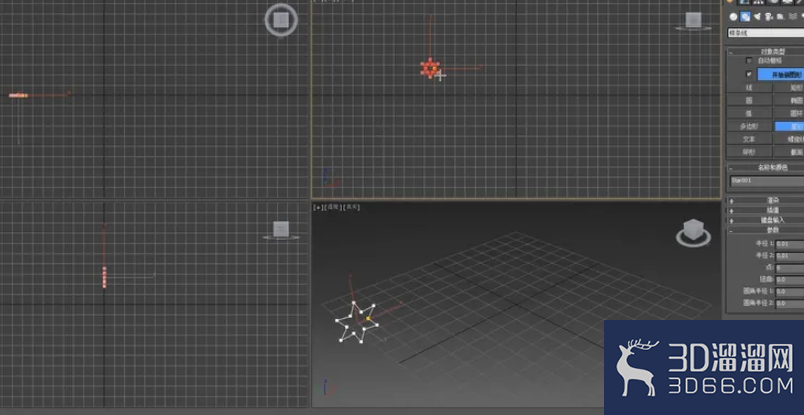Image resolution: width=804 pixels, height=415 pixels.
Task: Select the red star object in top-right viewport
Action: pyautogui.click(x=430, y=68)
